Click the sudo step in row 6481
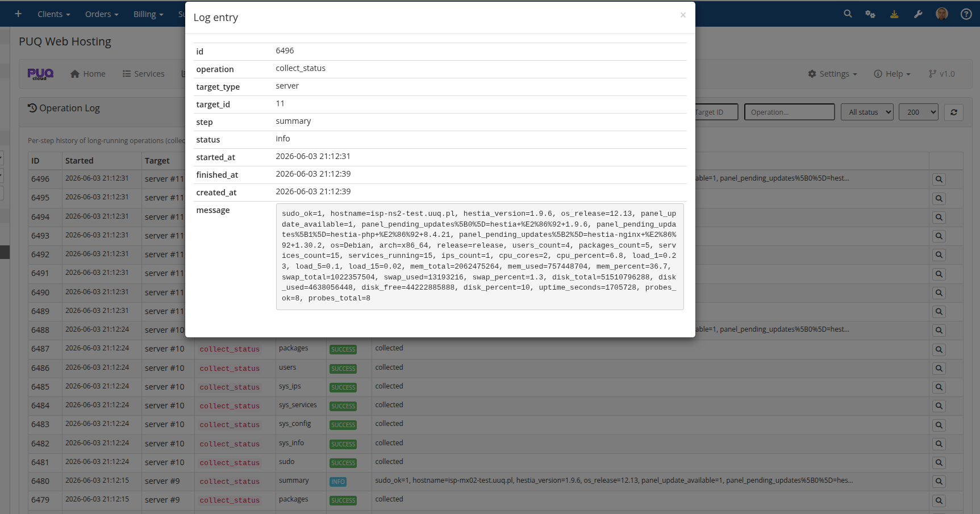 pyautogui.click(x=286, y=462)
